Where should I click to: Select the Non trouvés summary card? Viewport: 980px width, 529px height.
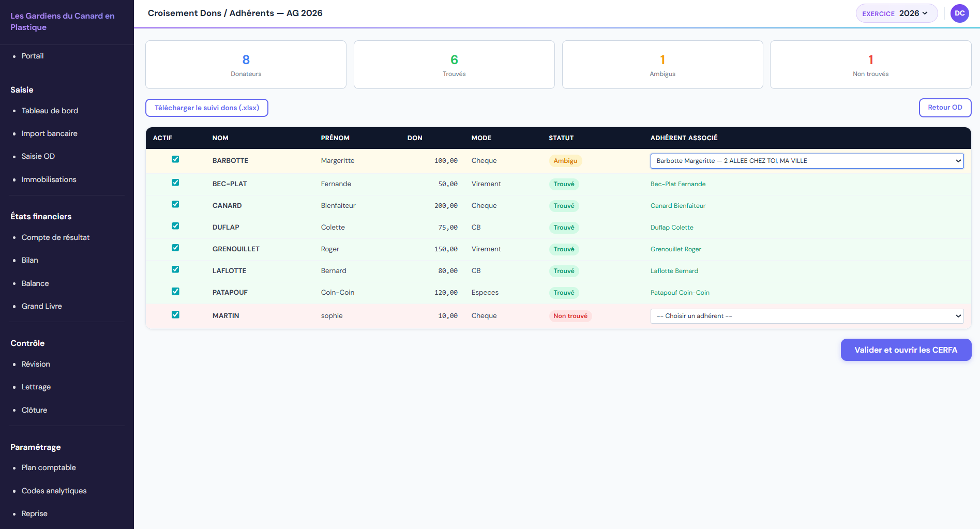click(870, 65)
